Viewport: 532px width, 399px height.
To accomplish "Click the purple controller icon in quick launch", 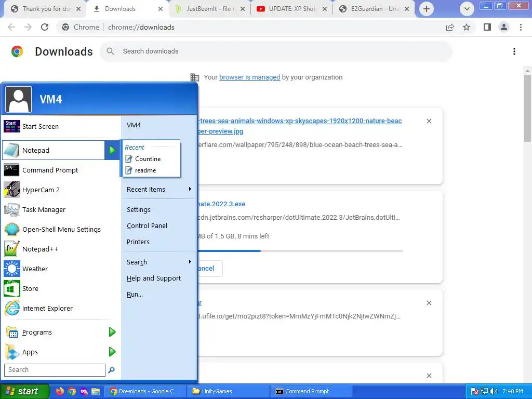I will [84, 391].
